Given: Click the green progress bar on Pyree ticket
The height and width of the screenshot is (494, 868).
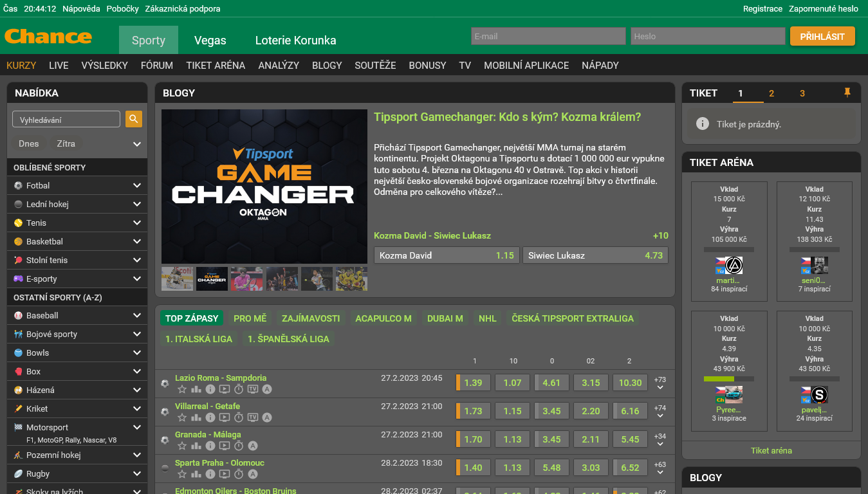Looking at the screenshot, I should 728,379.
